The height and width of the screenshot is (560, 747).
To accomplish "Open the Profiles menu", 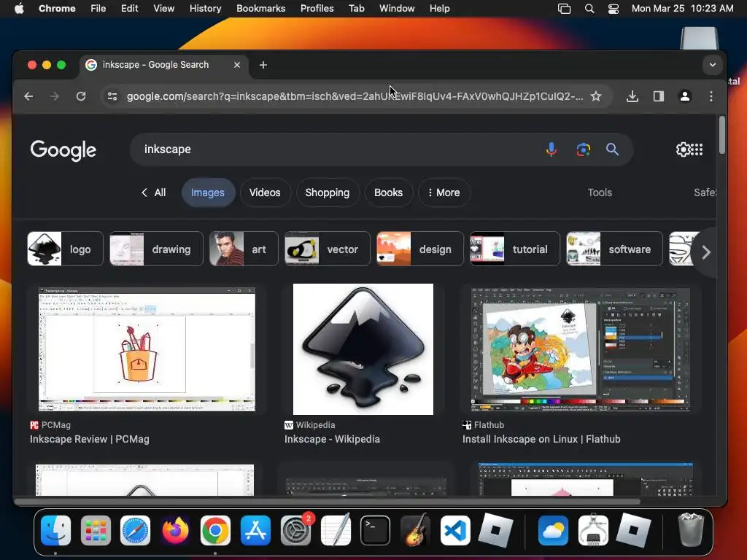I will click(317, 9).
